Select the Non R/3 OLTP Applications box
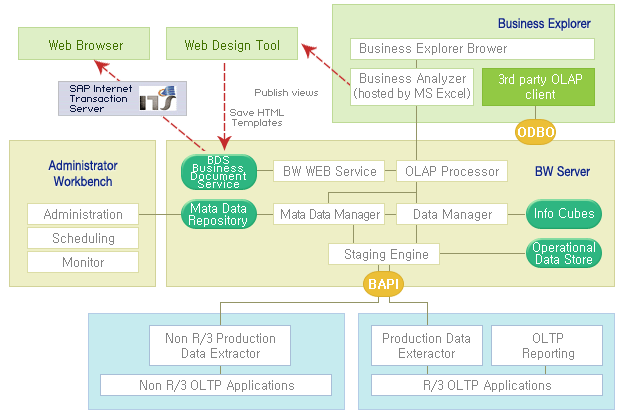 [x=215, y=385]
